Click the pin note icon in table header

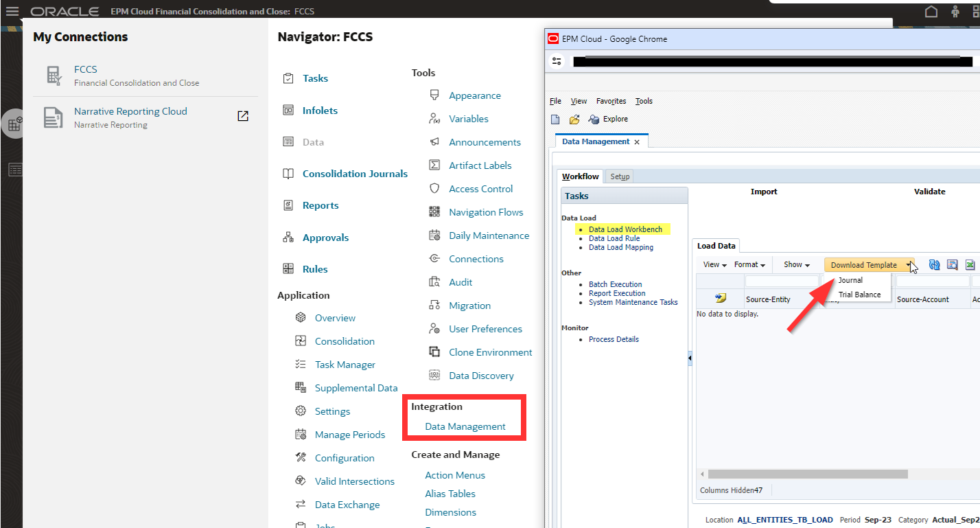pos(720,299)
